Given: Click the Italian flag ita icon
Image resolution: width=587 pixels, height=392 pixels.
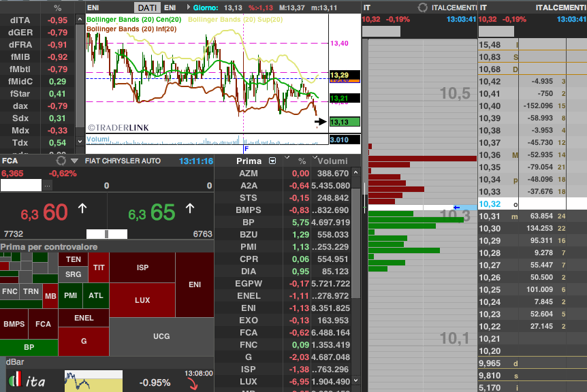Looking at the screenshot, I should click(15, 380).
